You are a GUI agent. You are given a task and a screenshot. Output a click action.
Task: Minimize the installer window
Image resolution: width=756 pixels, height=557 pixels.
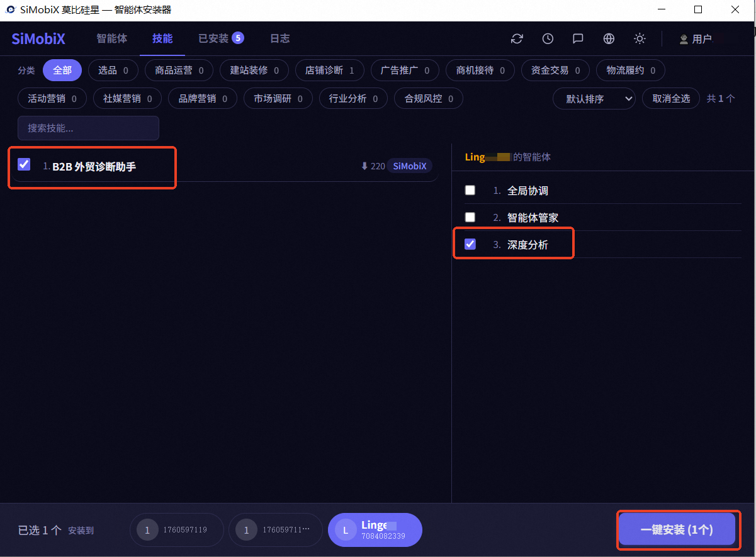coord(661,9)
